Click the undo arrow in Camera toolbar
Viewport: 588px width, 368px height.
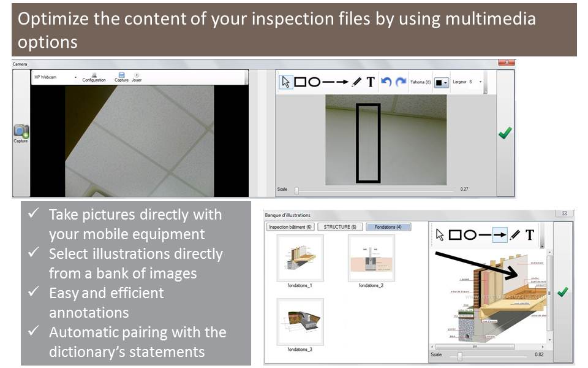click(x=386, y=82)
